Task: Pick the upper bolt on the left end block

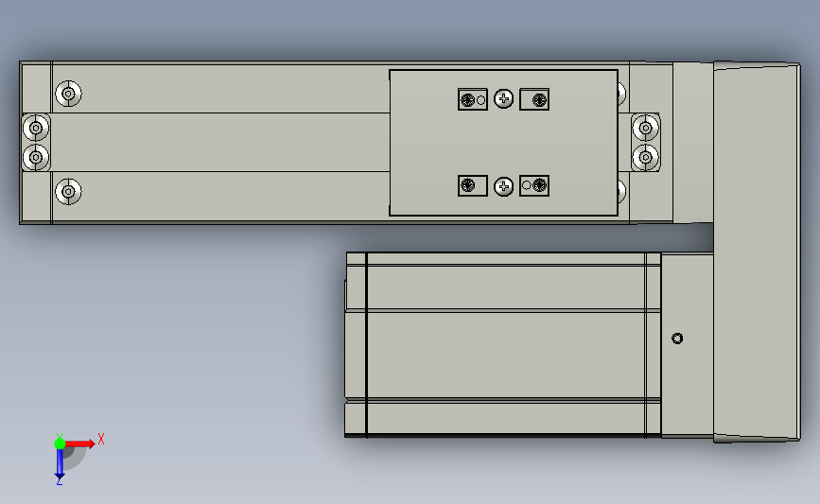Action: pos(36,128)
